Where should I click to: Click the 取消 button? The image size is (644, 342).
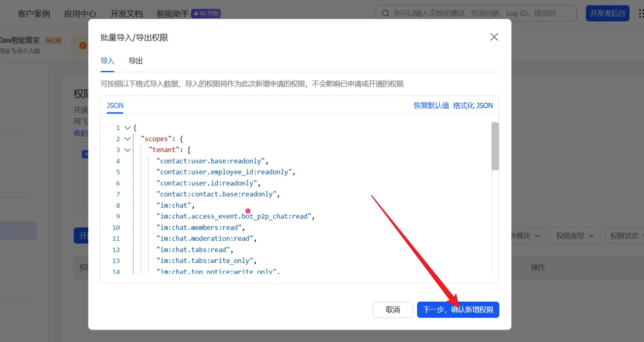click(x=393, y=310)
